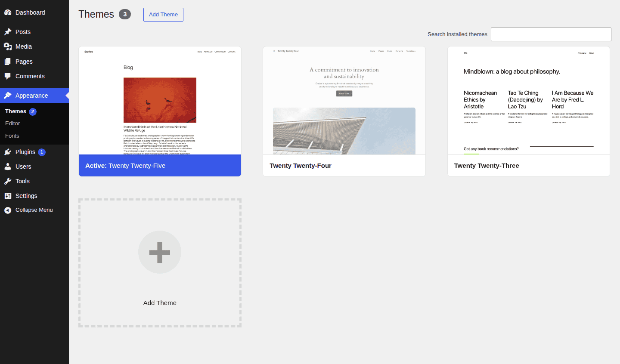Image resolution: width=620 pixels, height=364 pixels.
Task: Open the Comments menu label
Action: click(30, 76)
